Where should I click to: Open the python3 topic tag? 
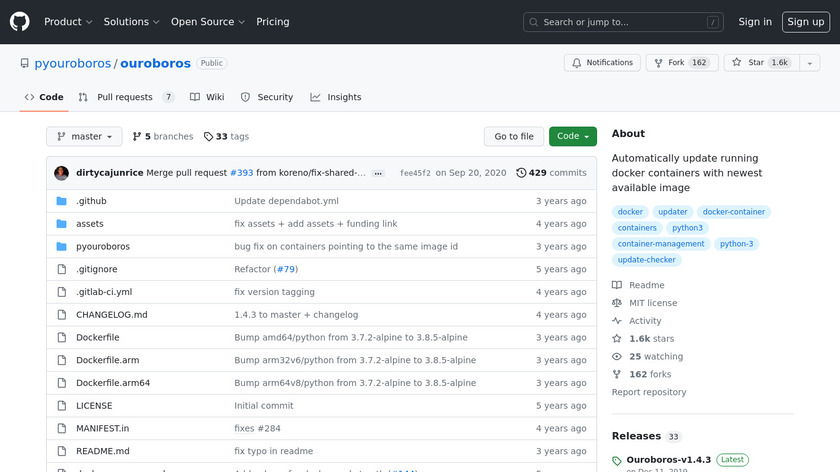[687, 228]
